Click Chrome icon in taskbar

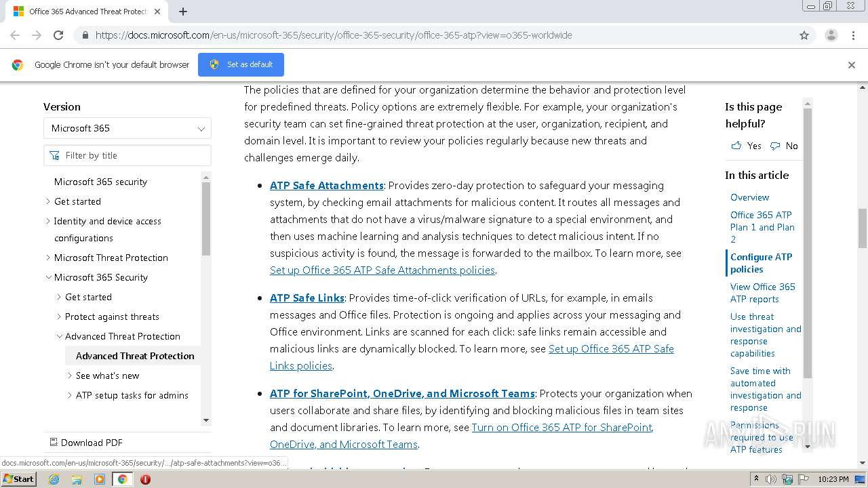(122, 479)
